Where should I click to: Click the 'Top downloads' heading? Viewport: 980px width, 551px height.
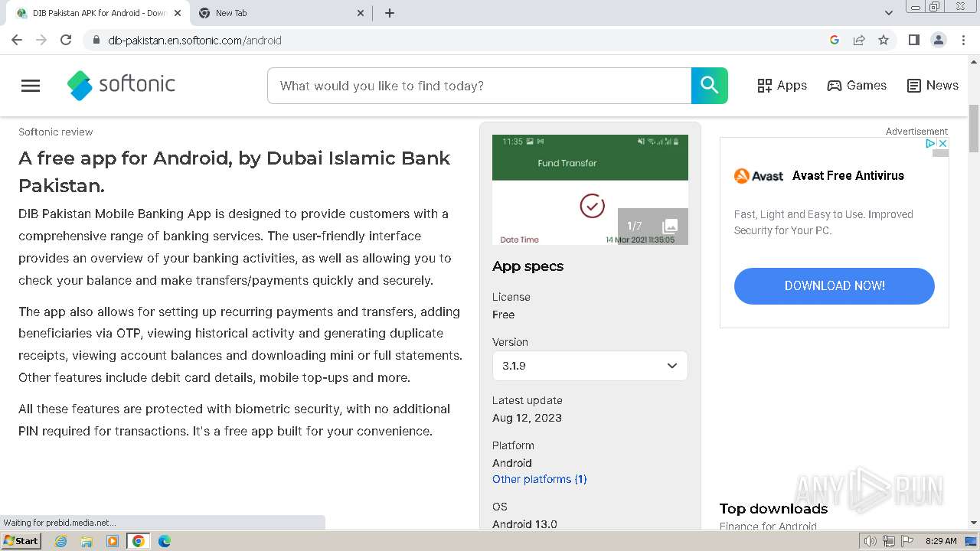[773, 509]
